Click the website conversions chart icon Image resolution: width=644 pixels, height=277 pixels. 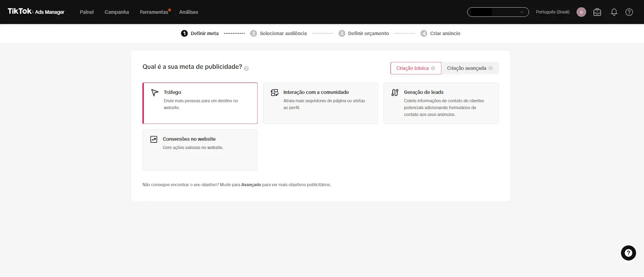[x=154, y=139]
